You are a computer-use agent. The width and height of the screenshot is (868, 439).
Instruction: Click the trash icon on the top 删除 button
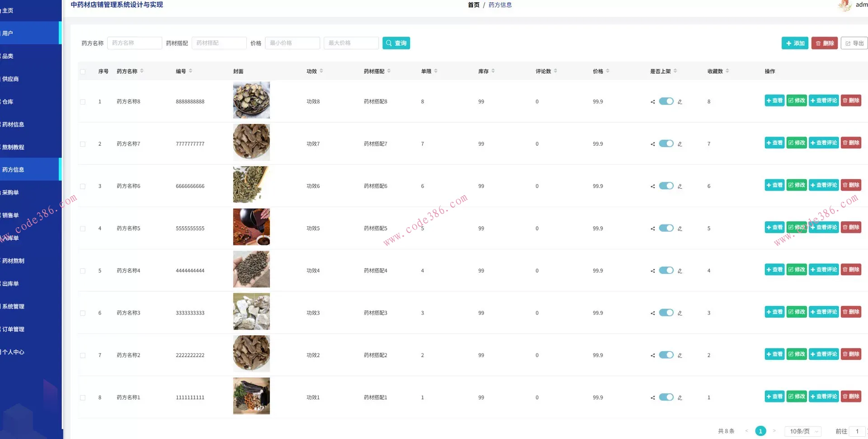coord(818,43)
